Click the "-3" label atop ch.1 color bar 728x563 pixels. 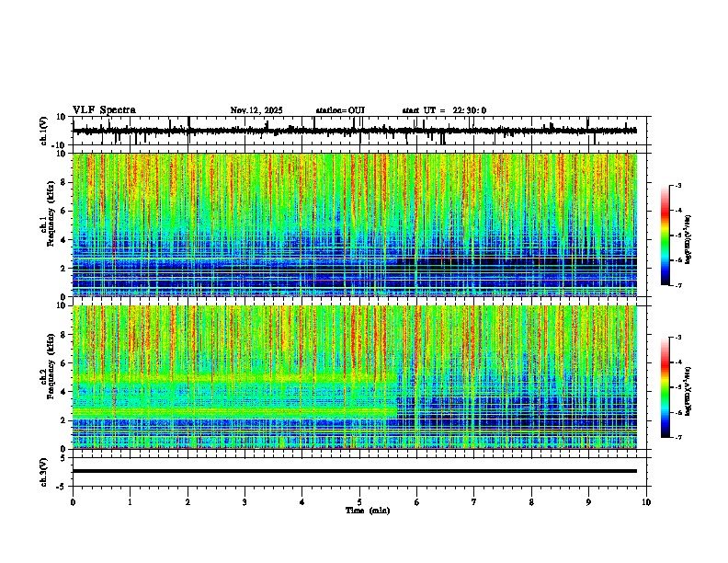[x=677, y=185]
